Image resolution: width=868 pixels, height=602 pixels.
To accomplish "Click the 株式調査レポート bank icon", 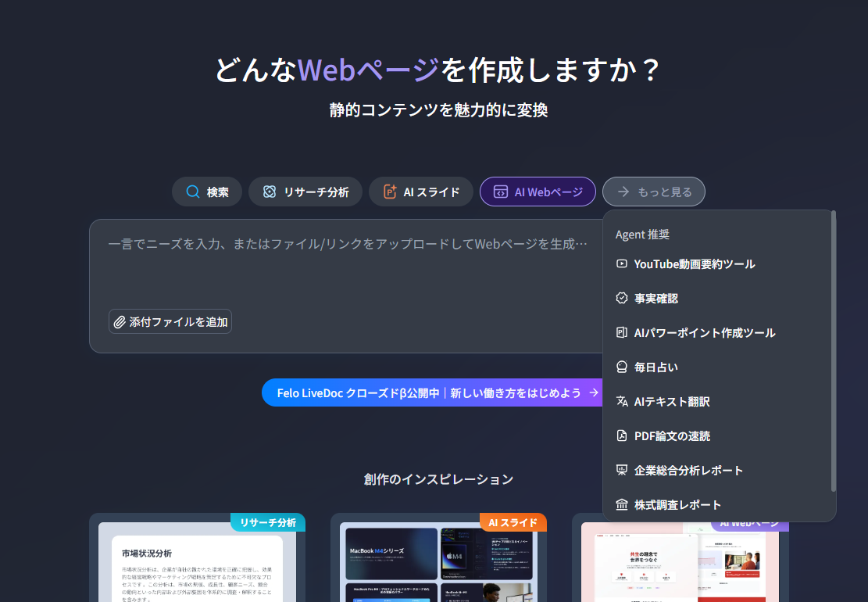I will [622, 505].
